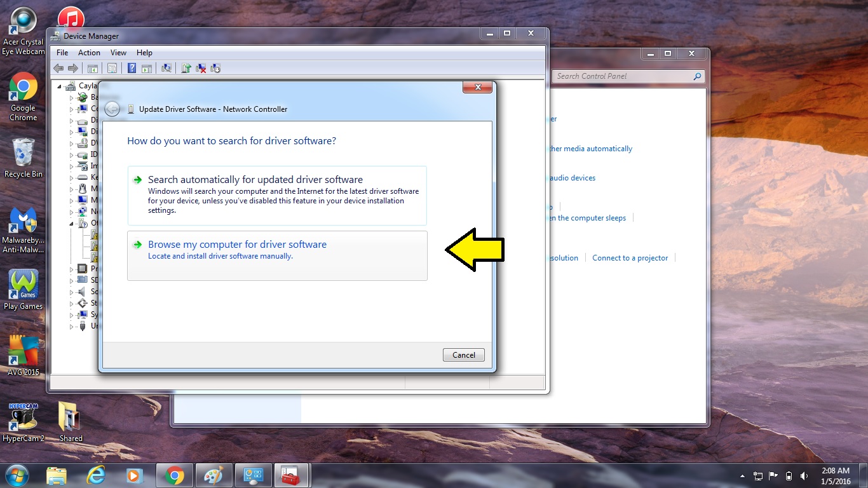Viewport: 868px width, 488px height.
Task: Select the Batteries category icon in tree
Action: (x=82, y=97)
